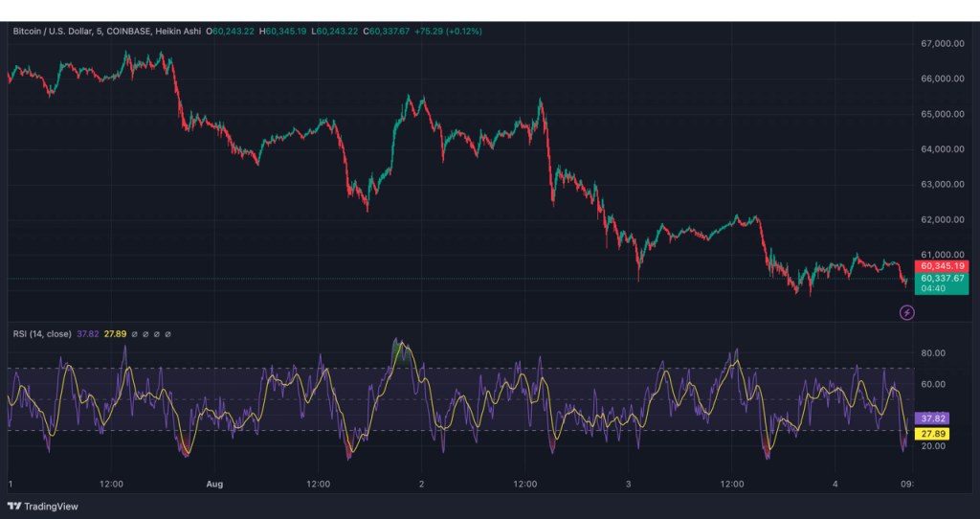Click the 67,000.00 price axis label
980x519 pixels.
(942, 43)
